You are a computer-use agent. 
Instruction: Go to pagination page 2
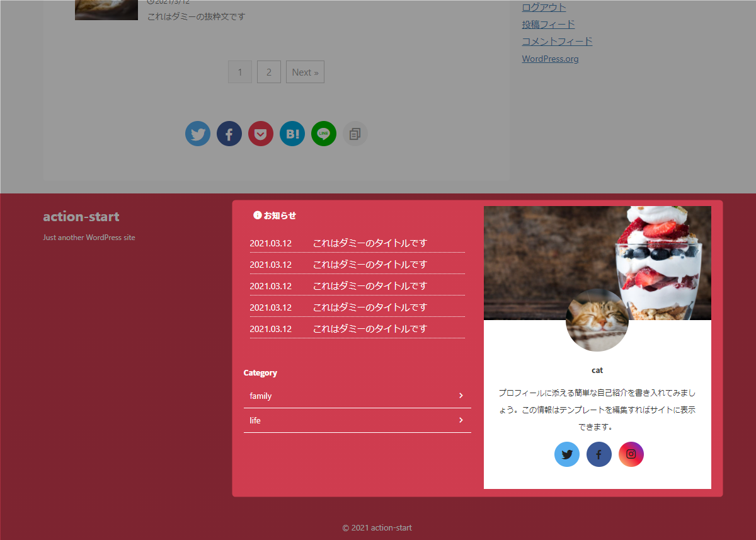click(269, 72)
